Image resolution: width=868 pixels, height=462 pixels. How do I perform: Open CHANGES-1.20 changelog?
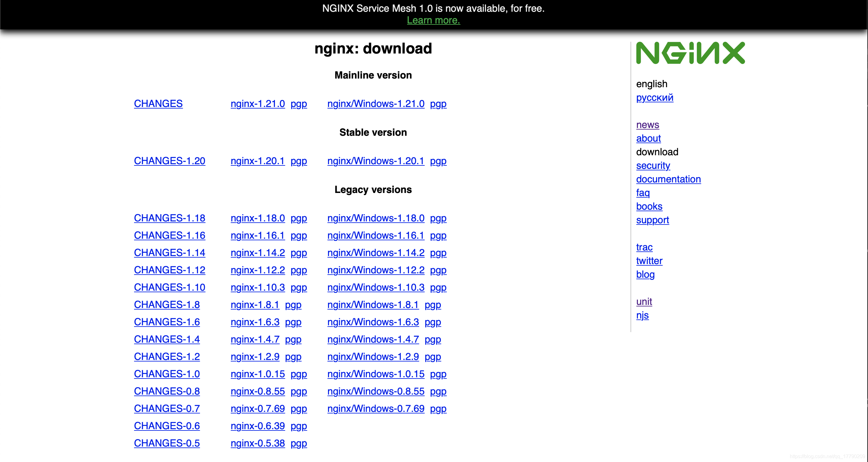[170, 161]
